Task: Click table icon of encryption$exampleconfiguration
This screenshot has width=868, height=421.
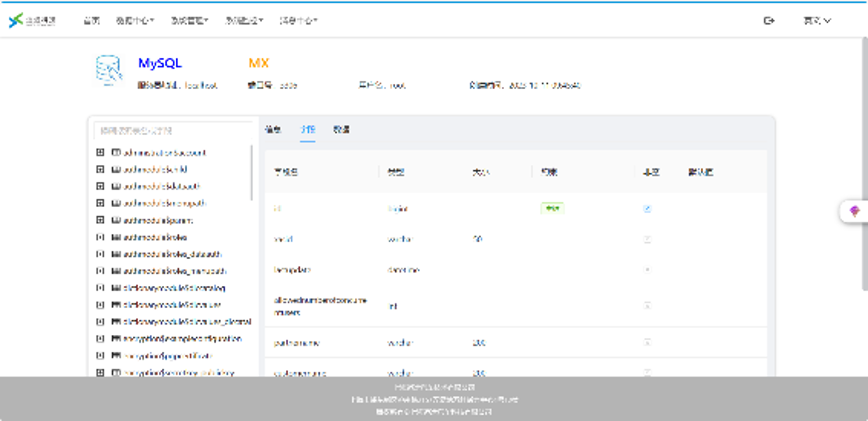Action: click(x=116, y=338)
